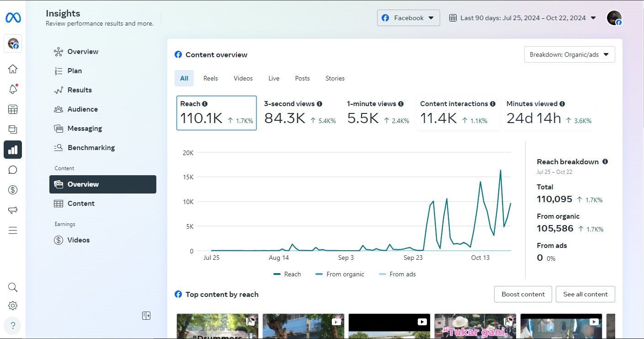This screenshot has height=339, width=644.
Task: Click info icon next to Content interactions
Action: [x=493, y=104]
